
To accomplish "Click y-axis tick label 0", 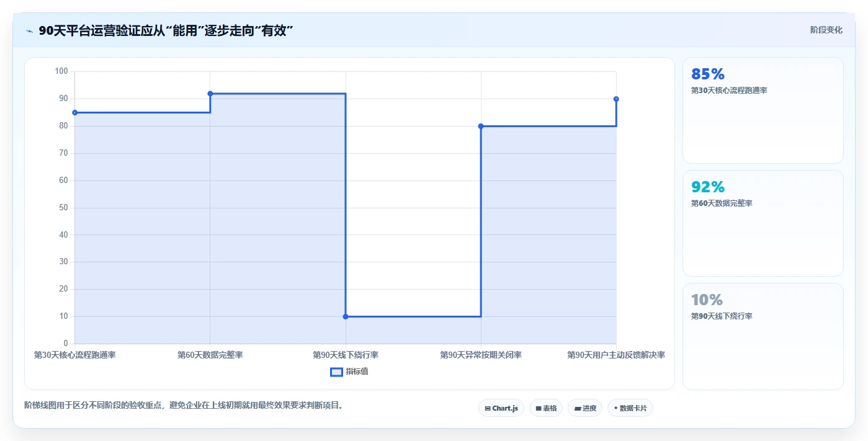I will (66, 344).
